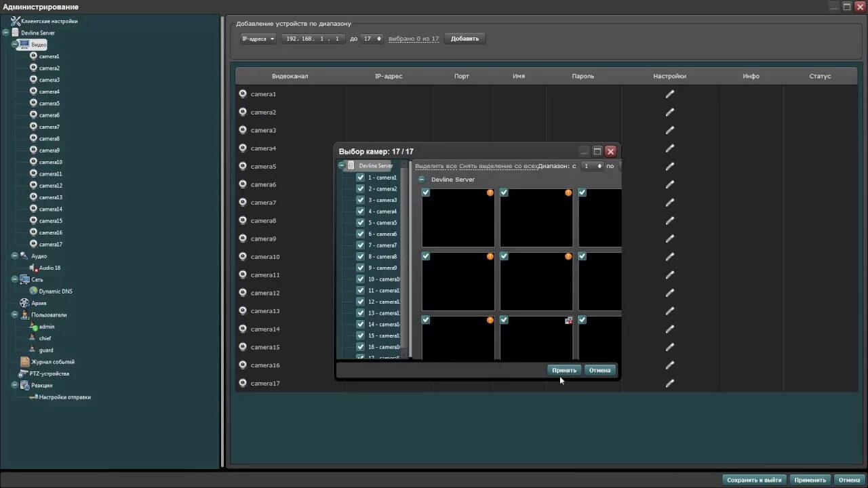Screen dimensions: 868x488
Task: Toggle 9 - camera9 checkbox
Action: 360,268
